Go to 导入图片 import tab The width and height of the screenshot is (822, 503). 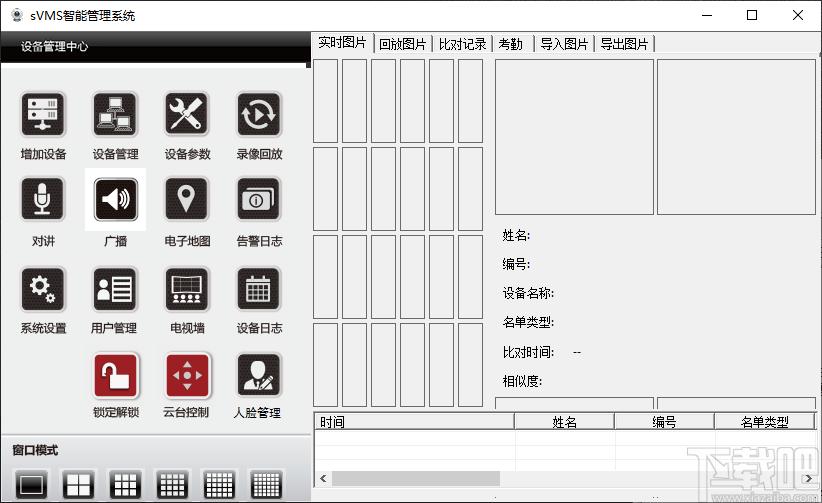pyautogui.click(x=564, y=44)
